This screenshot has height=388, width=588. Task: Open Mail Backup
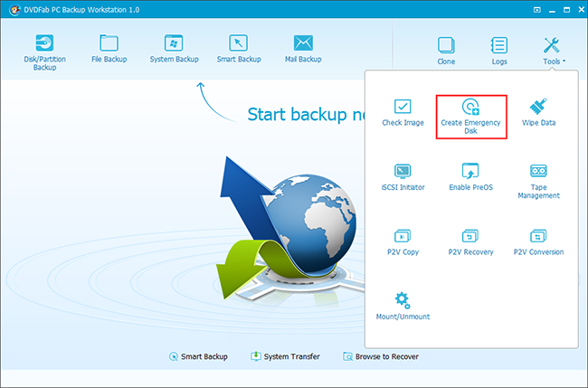(303, 49)
